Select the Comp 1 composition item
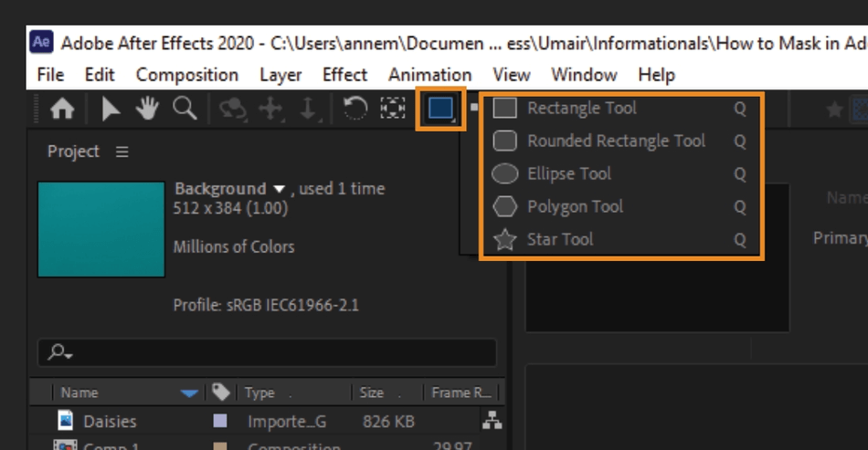This screenshot has width=868, height=450. tap(111, 446)
